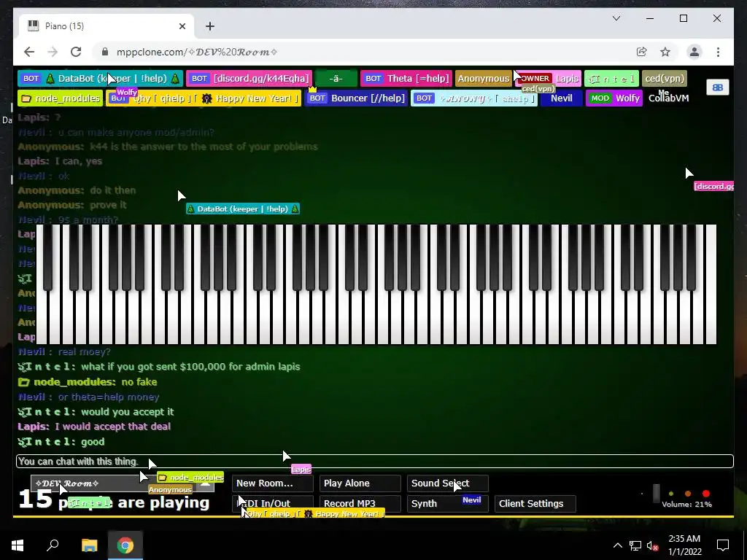Click the Nevil user nametag
The image size is (747, 560).
coord(561,98)
